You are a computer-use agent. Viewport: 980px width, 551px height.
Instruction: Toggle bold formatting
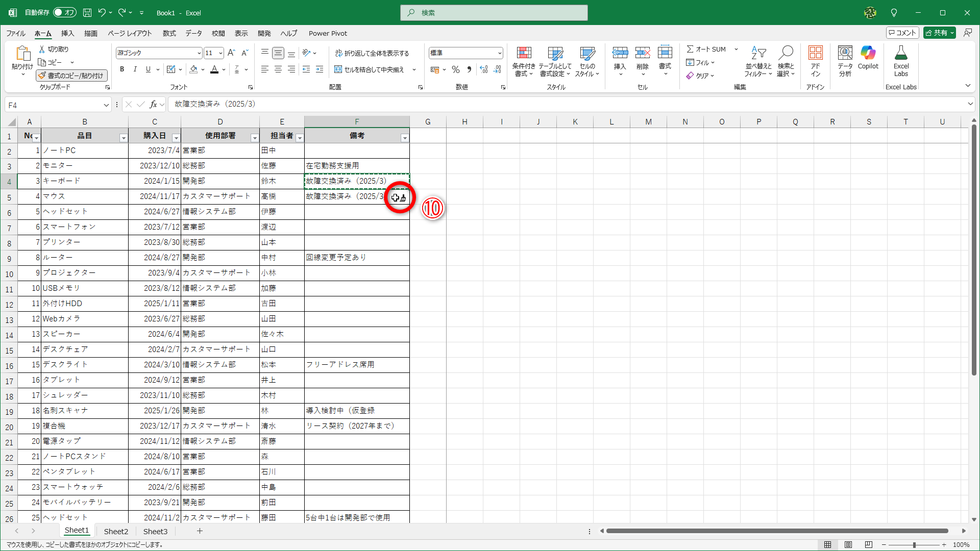122,69
